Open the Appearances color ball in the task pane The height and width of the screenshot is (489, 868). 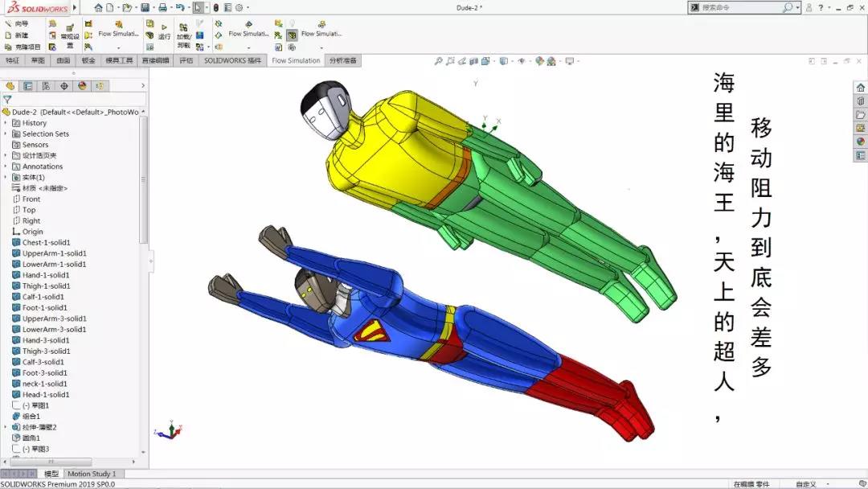click(860, 142)
